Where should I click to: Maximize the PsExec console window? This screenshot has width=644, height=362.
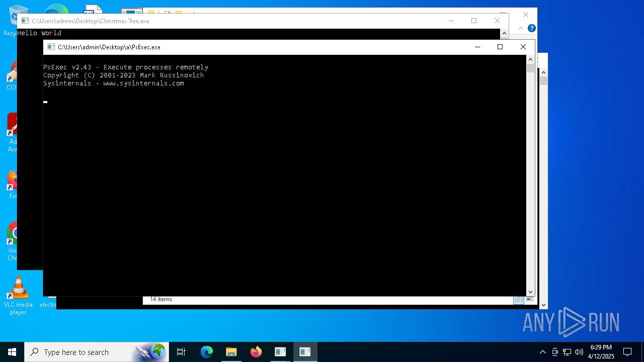[500, 47]
